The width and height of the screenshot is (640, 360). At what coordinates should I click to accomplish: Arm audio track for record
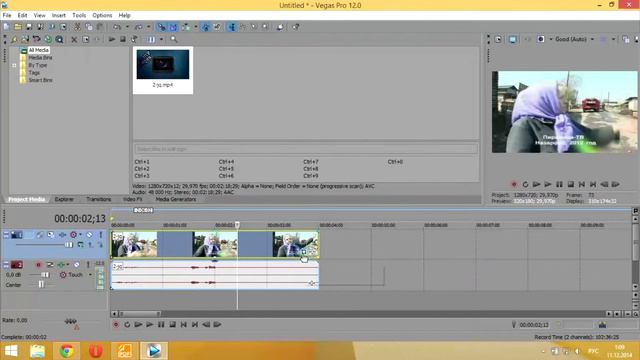pyautogui.click(x=38, y=265)
